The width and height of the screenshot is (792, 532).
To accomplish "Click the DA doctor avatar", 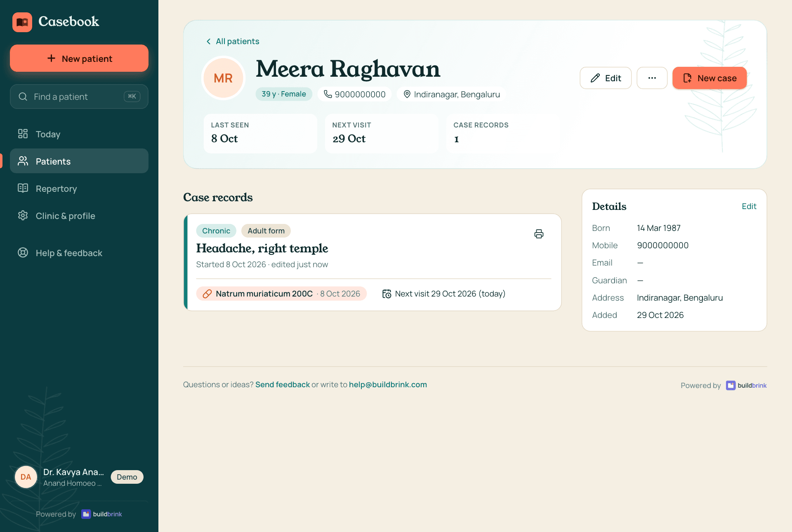I will click(x=26, y=477).
